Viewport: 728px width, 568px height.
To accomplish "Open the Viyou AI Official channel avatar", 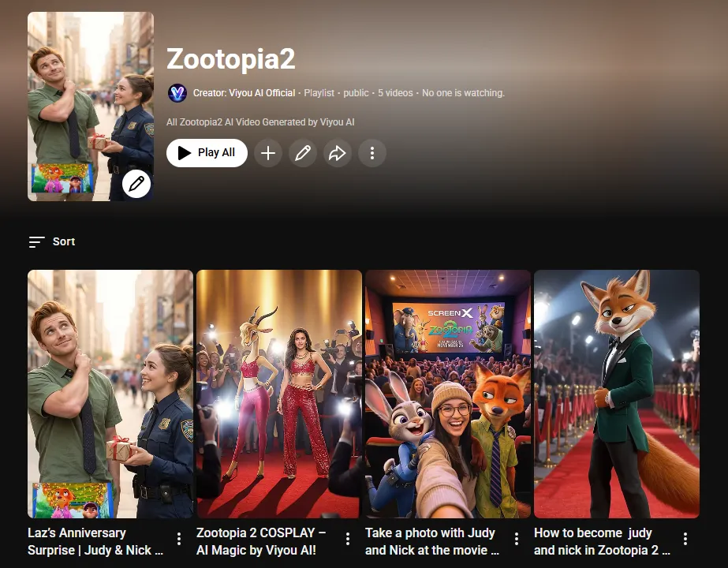I will (x=177, y=93).
